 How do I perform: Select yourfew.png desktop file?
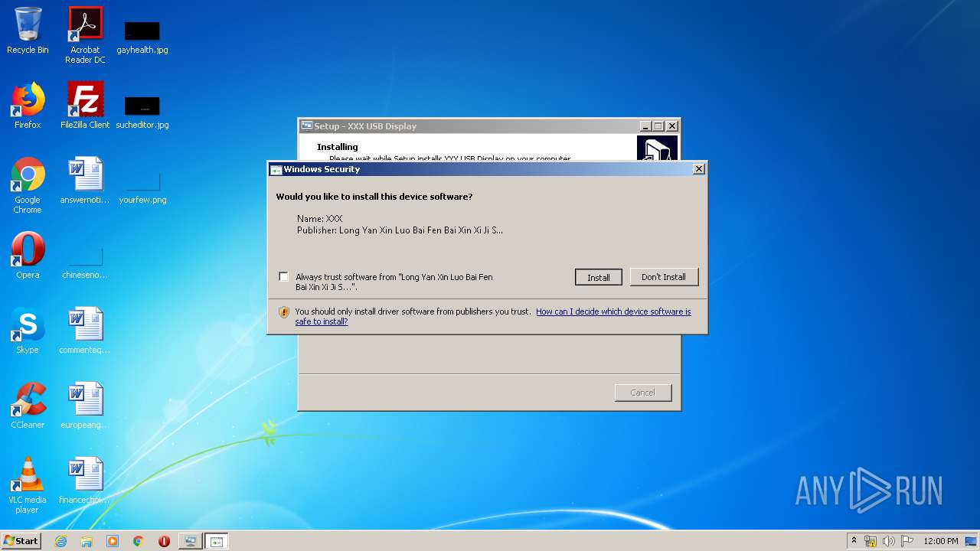[142, 187]
